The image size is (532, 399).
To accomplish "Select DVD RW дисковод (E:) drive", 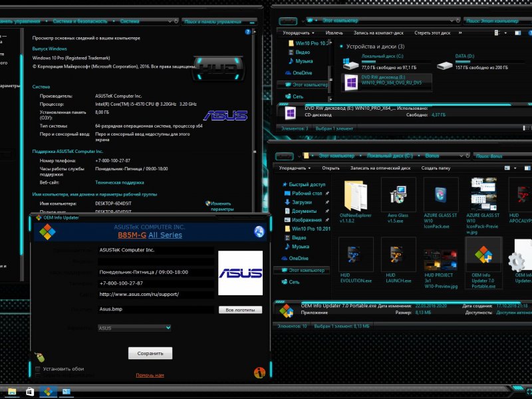I will pos(387,82).
